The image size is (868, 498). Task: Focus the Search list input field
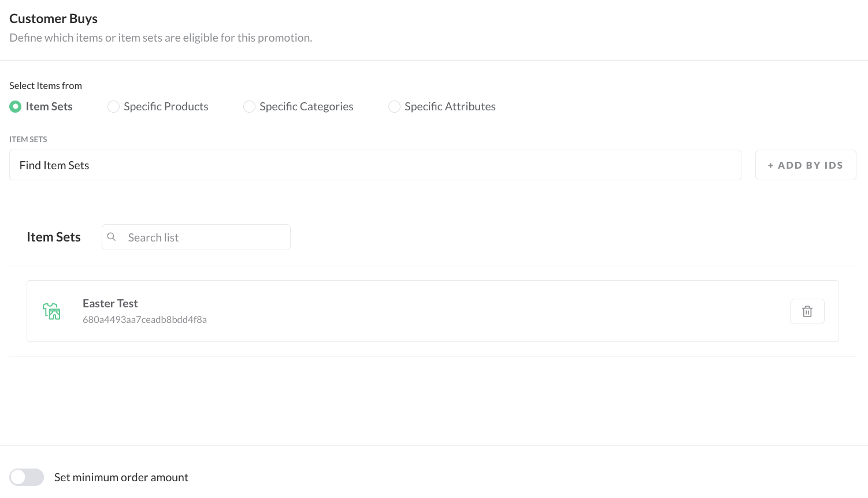[205, 237]
